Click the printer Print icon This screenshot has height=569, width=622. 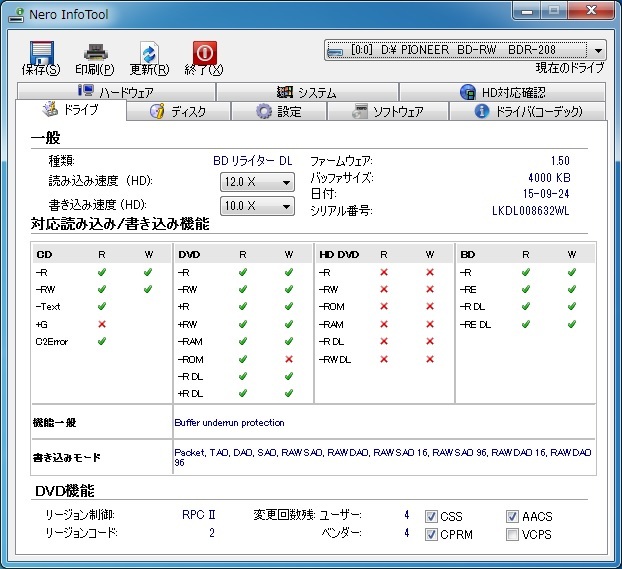point(95,53)
